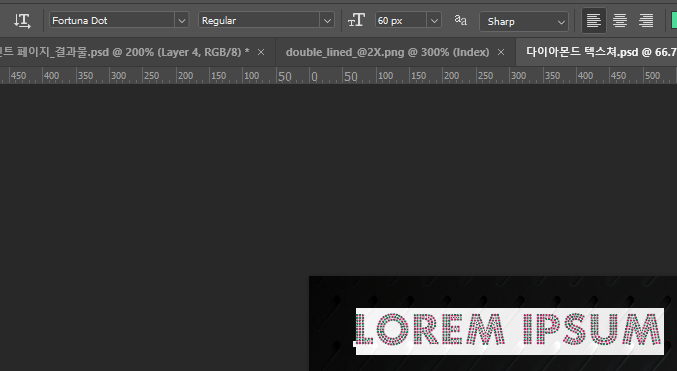The width and height of the screenshot is (677, 371).
Task: Click the Fortuna Dot font name field
Action: pos(112,20)
